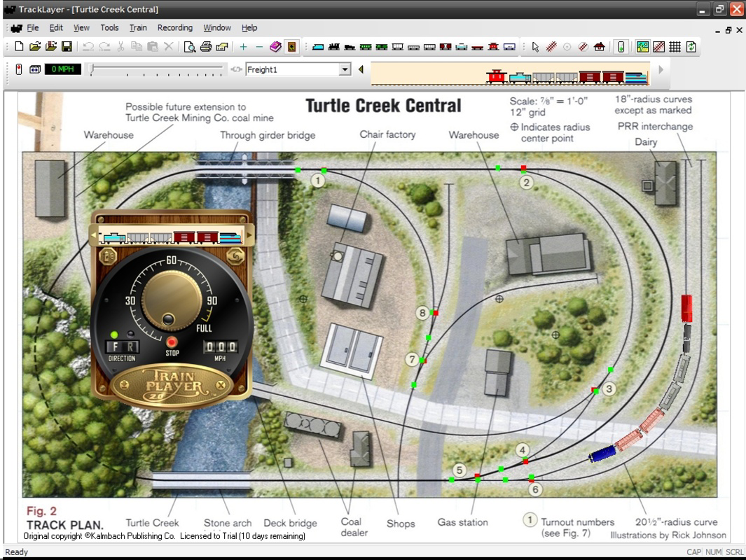746x560 pixels.
Task: Select the red caboose car icon
Action: pos(494,47)
